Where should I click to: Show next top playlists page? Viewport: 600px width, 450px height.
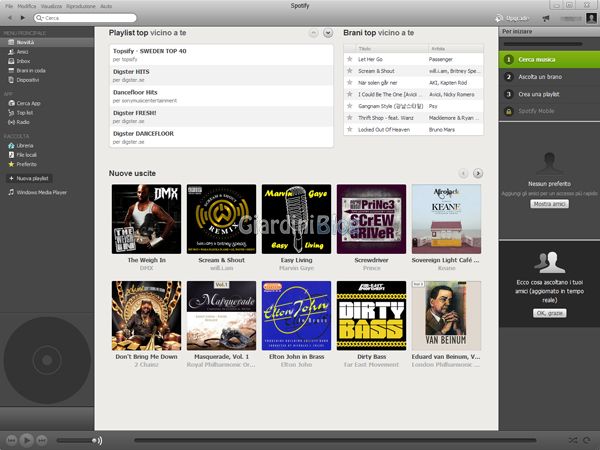[328, 33]
